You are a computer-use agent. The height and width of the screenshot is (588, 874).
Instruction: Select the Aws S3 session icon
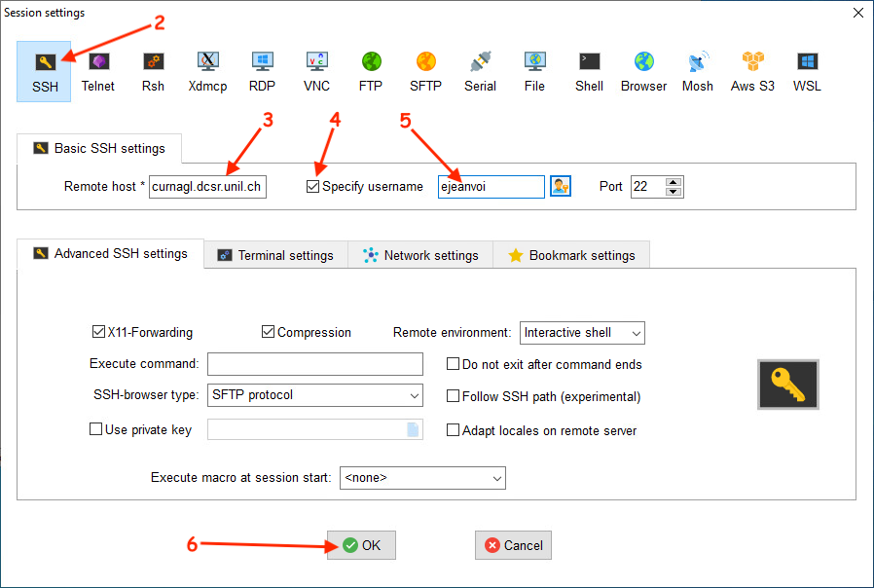pos(752,71)
